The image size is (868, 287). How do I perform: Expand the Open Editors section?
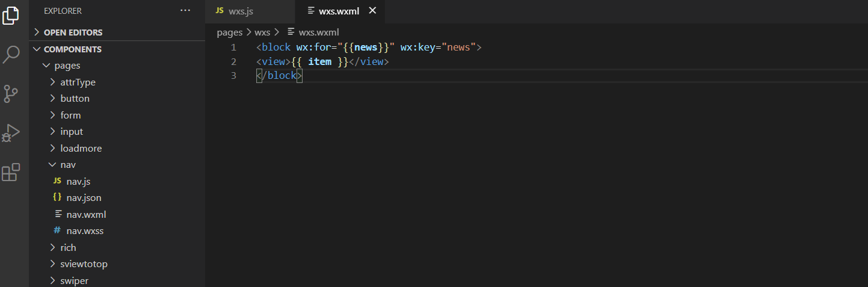pos(117,32)
